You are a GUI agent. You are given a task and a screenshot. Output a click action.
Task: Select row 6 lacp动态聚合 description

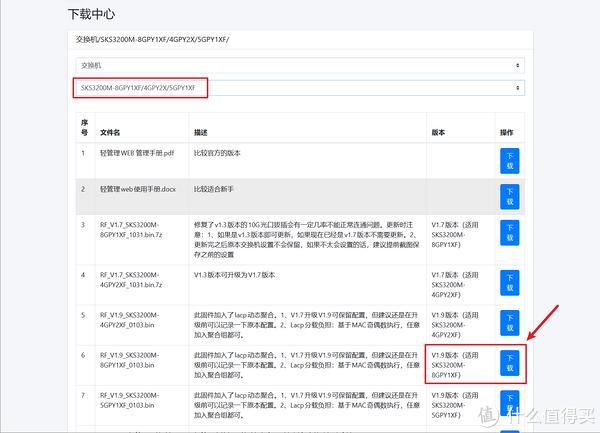[x=307, y=365]
